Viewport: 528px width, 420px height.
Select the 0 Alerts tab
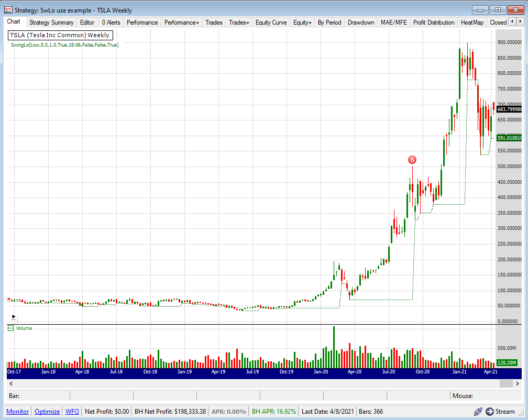tap(111, 23)
